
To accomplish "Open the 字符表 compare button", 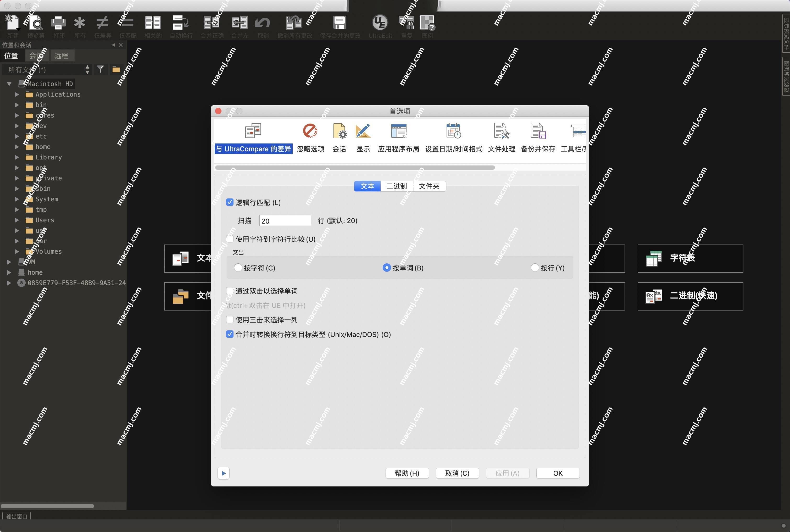I will point(690,258).
